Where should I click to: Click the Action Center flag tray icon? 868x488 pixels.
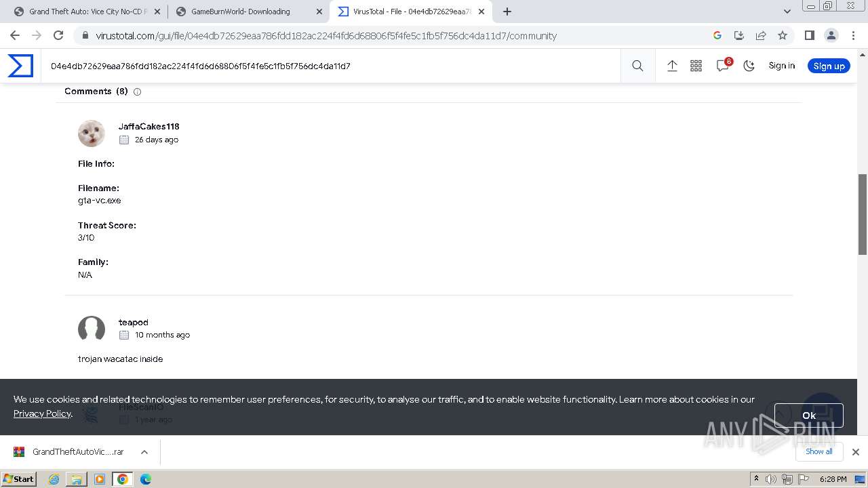pos(804,479)
